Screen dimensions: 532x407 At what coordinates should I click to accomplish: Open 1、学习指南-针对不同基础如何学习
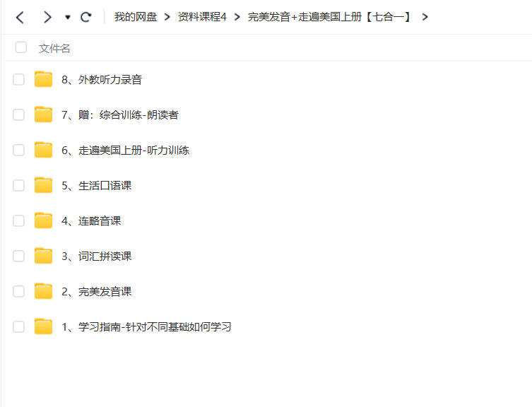tap(146, 326)
